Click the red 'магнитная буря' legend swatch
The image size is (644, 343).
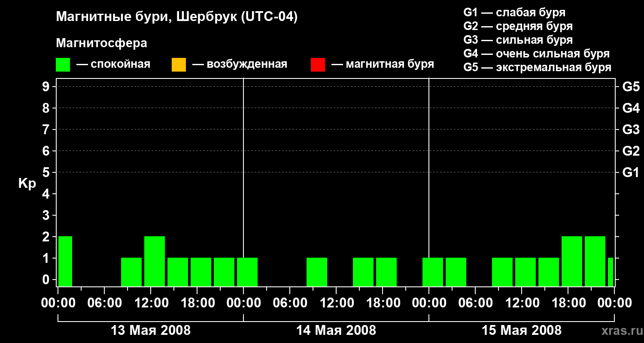click(x=318, y=64)
